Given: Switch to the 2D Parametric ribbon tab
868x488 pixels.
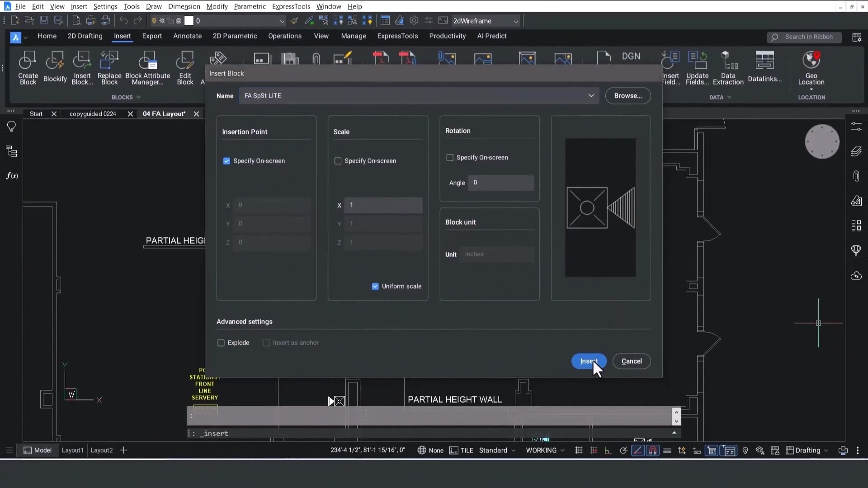Looking at the screenshot, I should point(234,36).
